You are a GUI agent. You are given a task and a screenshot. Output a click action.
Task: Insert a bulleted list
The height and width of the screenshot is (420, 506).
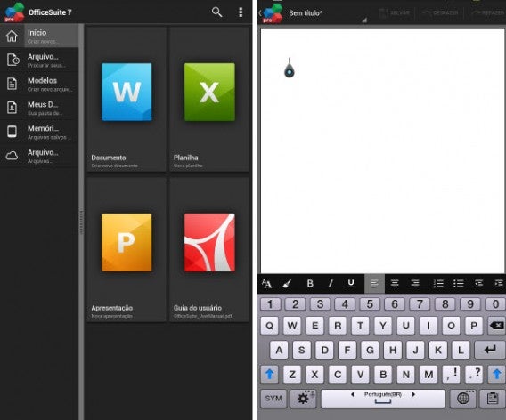[459, 284]
